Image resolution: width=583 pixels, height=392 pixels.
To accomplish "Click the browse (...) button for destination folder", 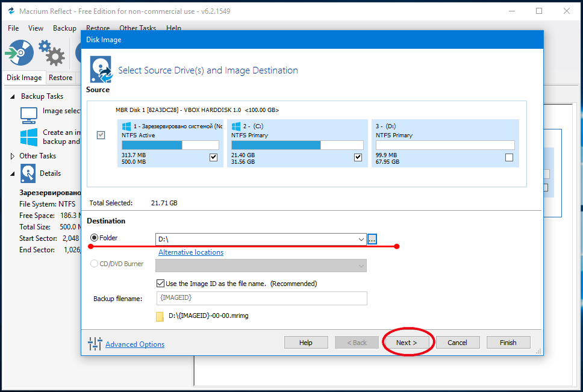I will point(372,239).
